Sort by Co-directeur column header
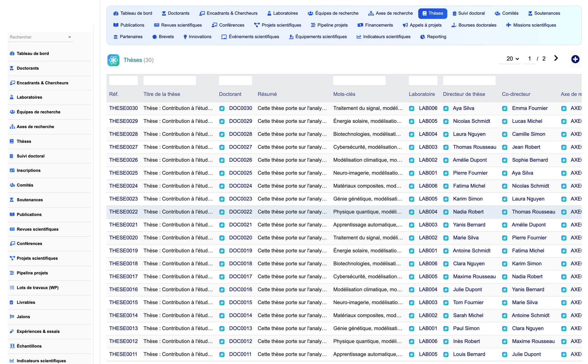 click(516, 94)
